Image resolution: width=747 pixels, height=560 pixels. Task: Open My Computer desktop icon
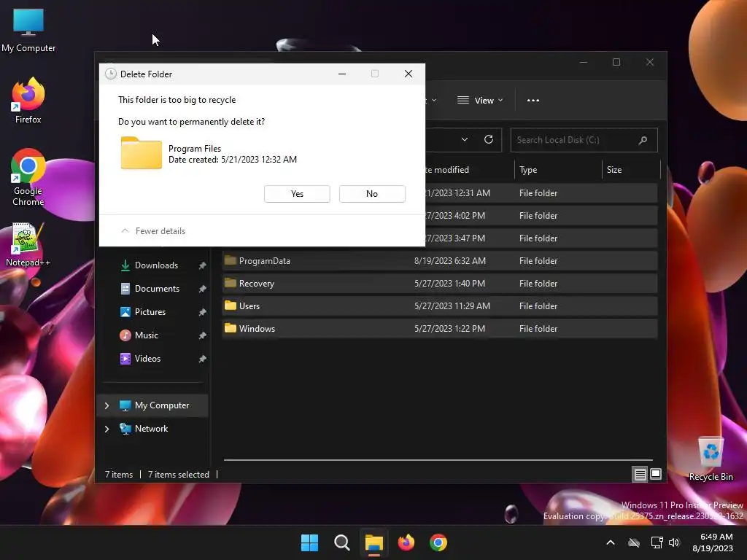[28, 30]
